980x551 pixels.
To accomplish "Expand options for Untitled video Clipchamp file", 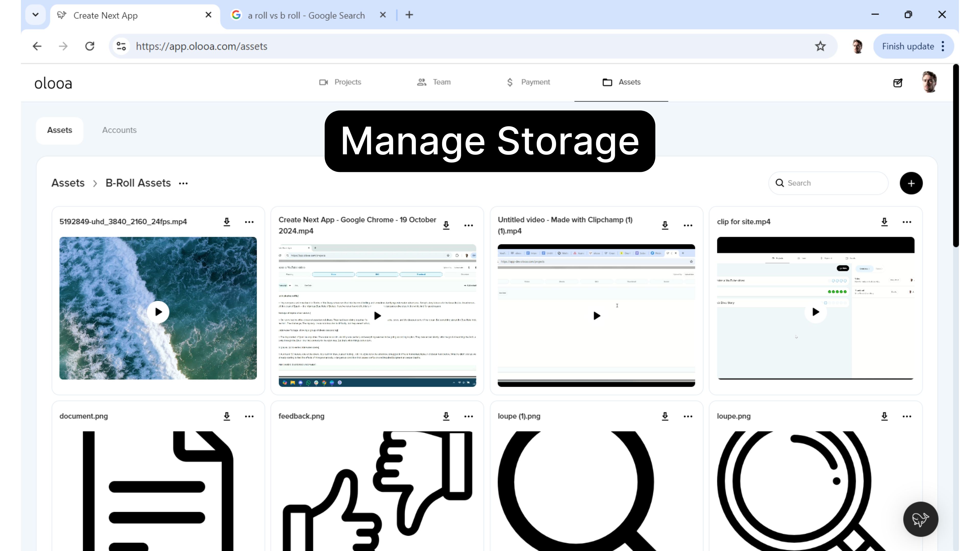I will (x=688, y=226).
